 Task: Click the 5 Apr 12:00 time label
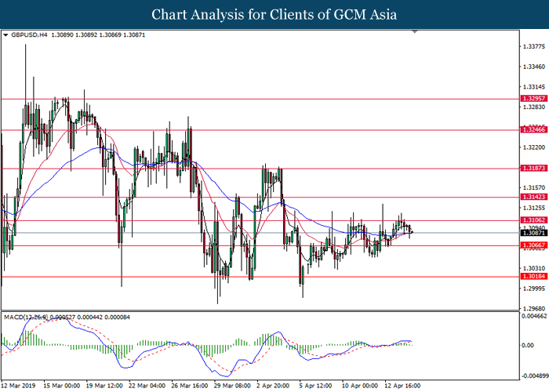(x=315, y=386)
